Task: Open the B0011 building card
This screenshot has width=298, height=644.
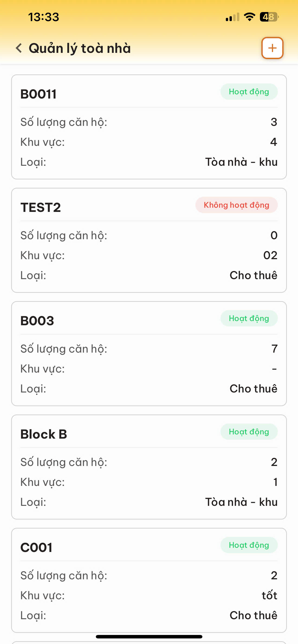Action: pos(149,127)
